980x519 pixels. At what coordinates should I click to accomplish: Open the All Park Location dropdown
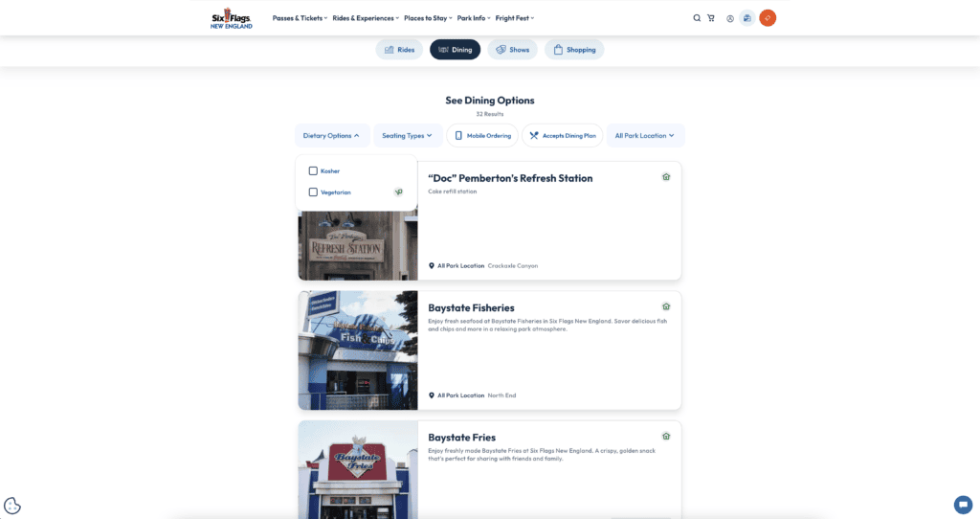645,136
